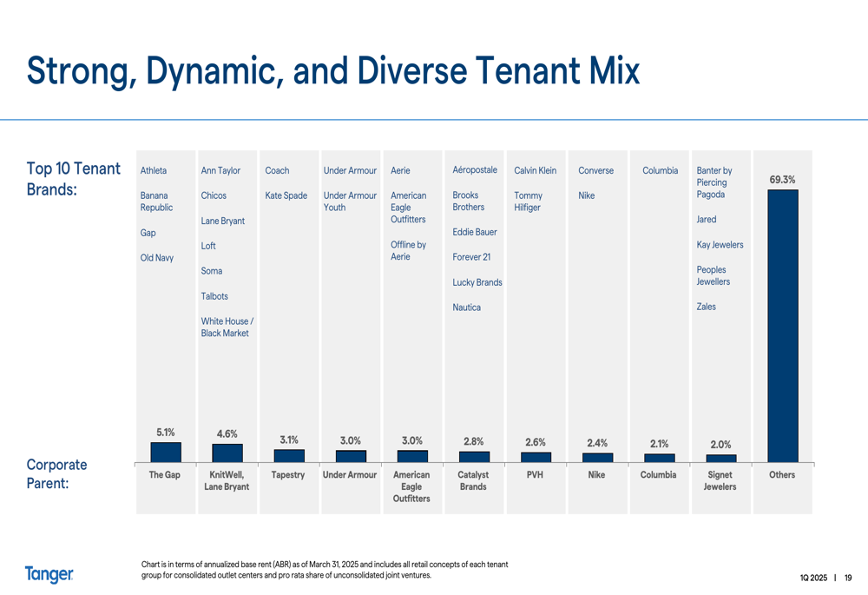Click the '1Q 2025' footer text
Screen dimensions: 868x595
tap(813, 578)
